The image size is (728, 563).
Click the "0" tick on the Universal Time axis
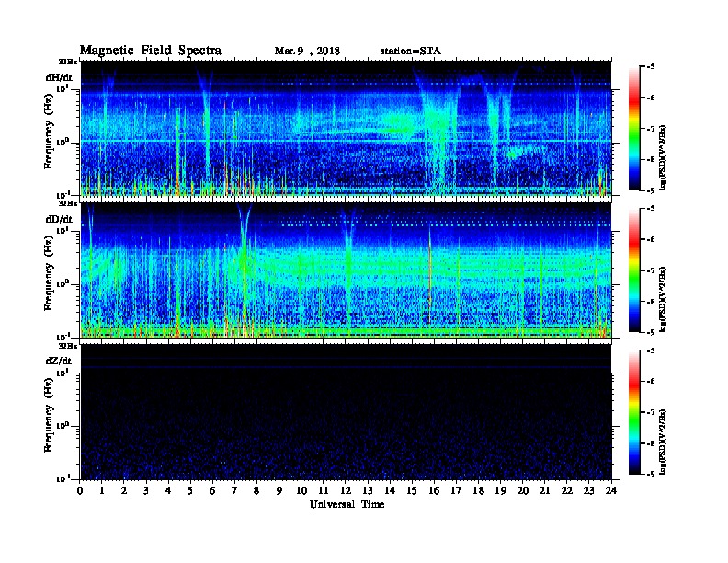[80, 491]
